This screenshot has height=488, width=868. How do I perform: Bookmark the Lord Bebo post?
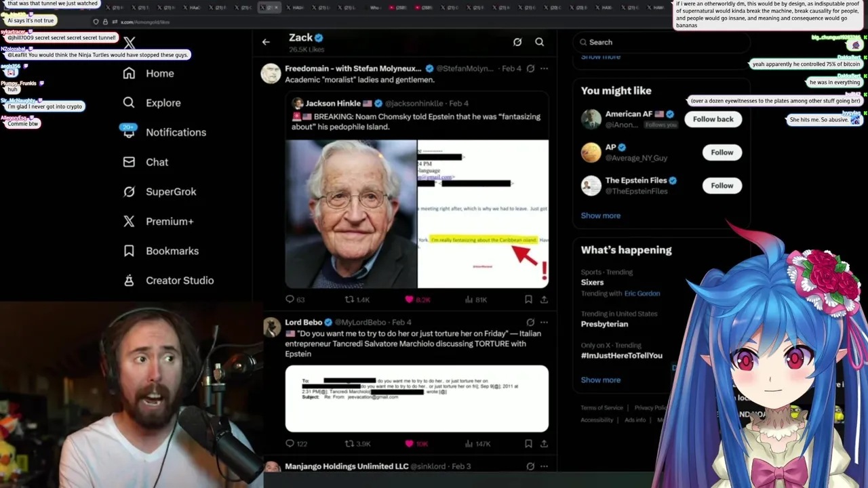point(528,444)
